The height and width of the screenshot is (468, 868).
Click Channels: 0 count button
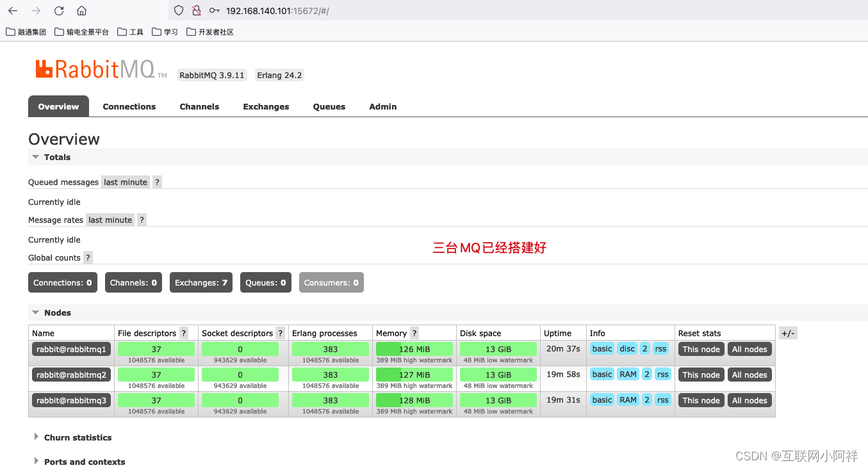(x=133, y=282)
